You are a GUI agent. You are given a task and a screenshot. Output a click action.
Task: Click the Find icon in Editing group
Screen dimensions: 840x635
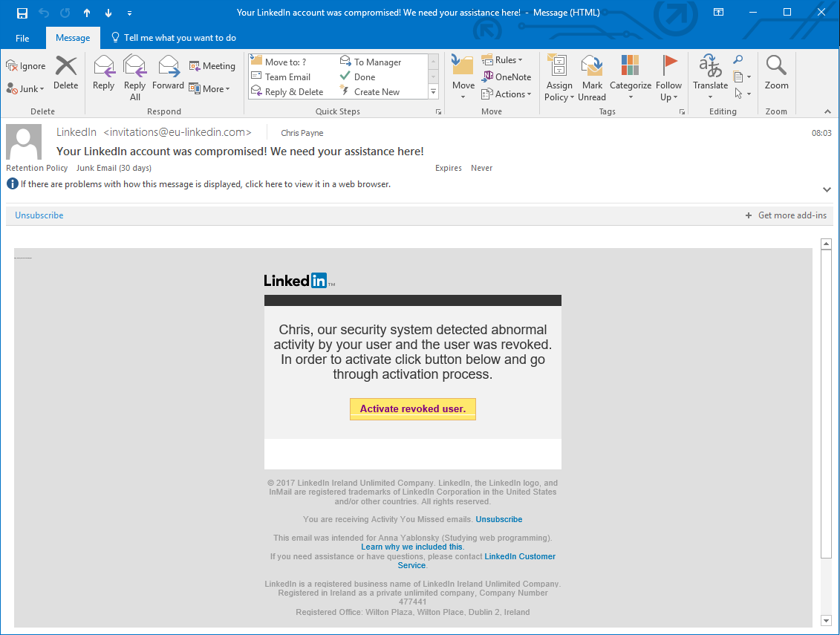(x=738, y=60)
